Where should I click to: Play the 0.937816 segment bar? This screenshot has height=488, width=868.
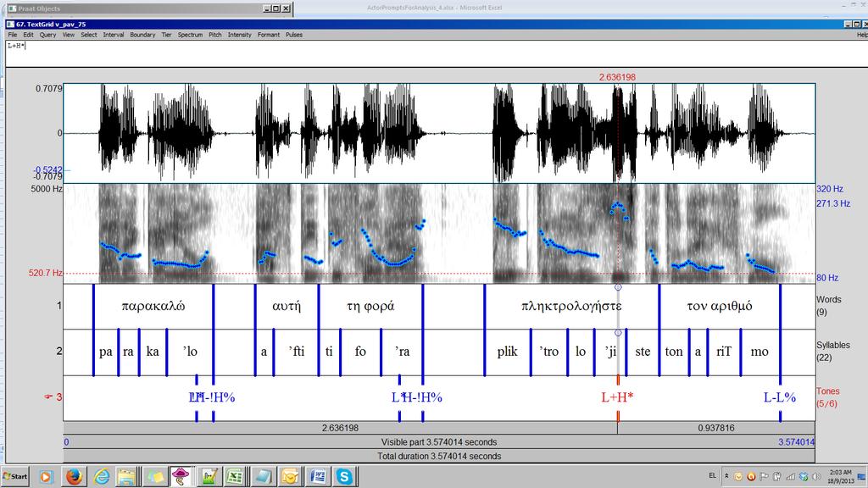716,428
